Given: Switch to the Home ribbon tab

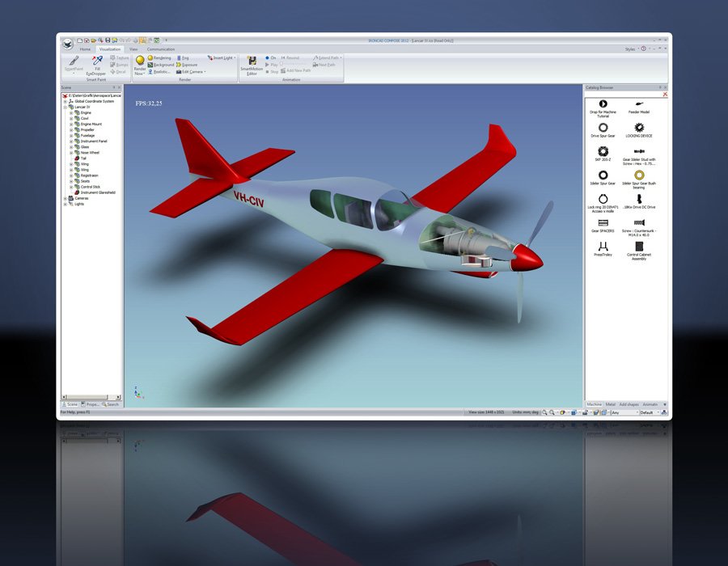Looking at the screenshot, I should 85,49.
